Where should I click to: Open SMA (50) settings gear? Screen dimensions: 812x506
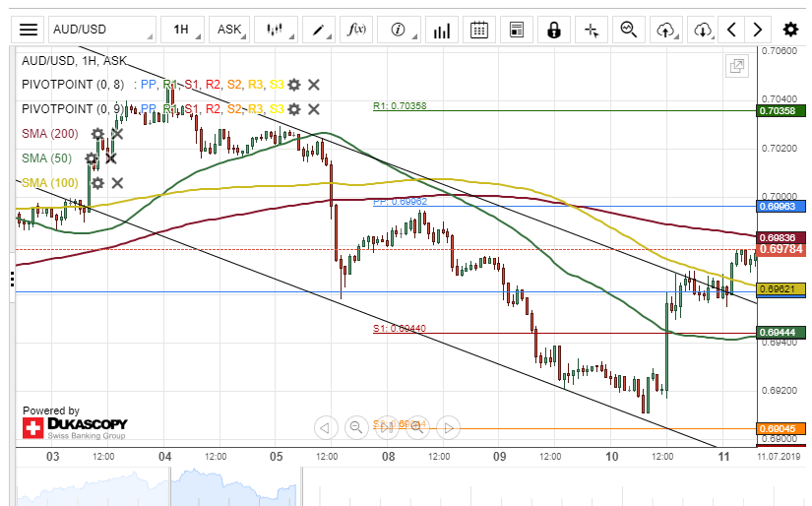92,158
